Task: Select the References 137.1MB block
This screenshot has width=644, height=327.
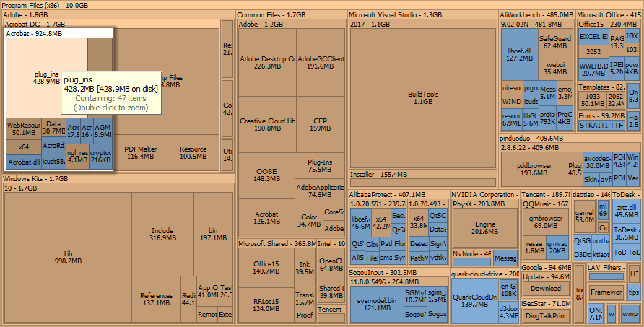Action: coord(156,299)
